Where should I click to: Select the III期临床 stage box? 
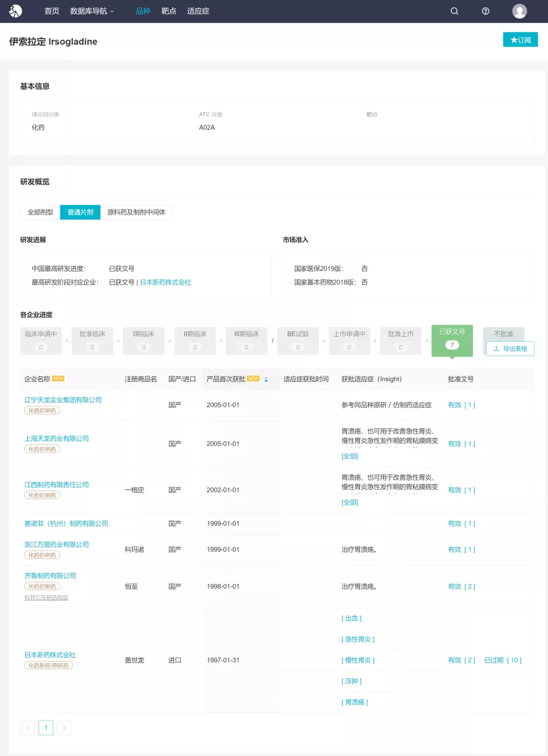pyautogui.click(x=247, y=340)
